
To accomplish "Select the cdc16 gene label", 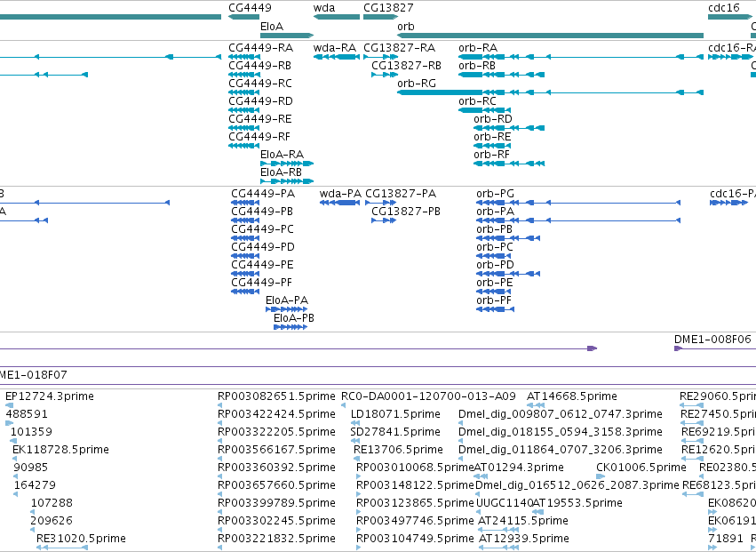I will point(724,8).
